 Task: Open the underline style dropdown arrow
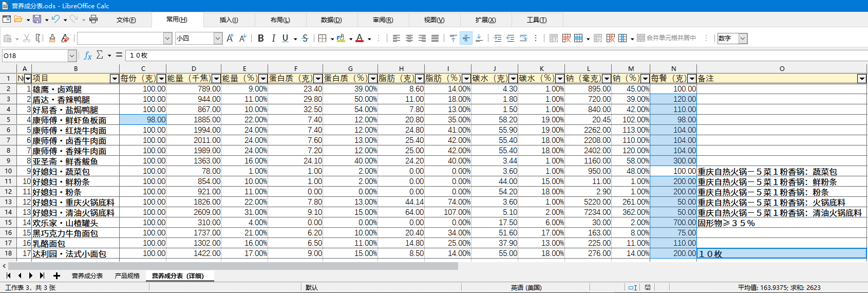295,39
